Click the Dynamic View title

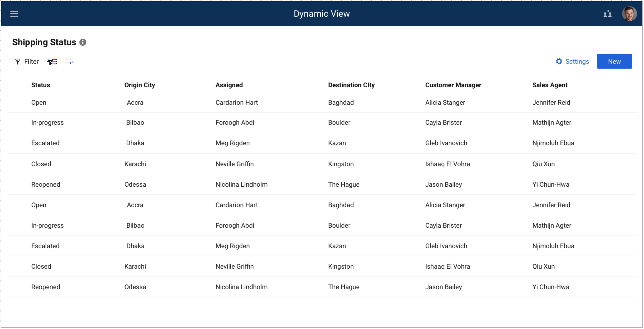coord(321,14)
